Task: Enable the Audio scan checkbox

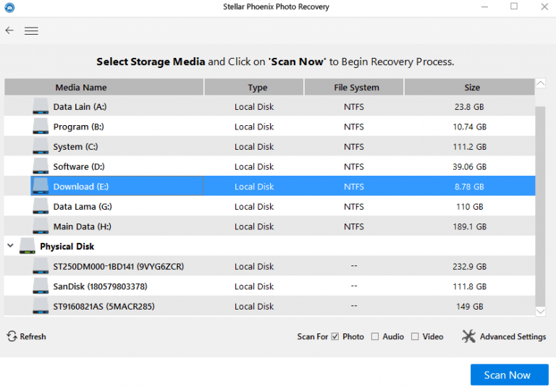Action: coord(375,336)
